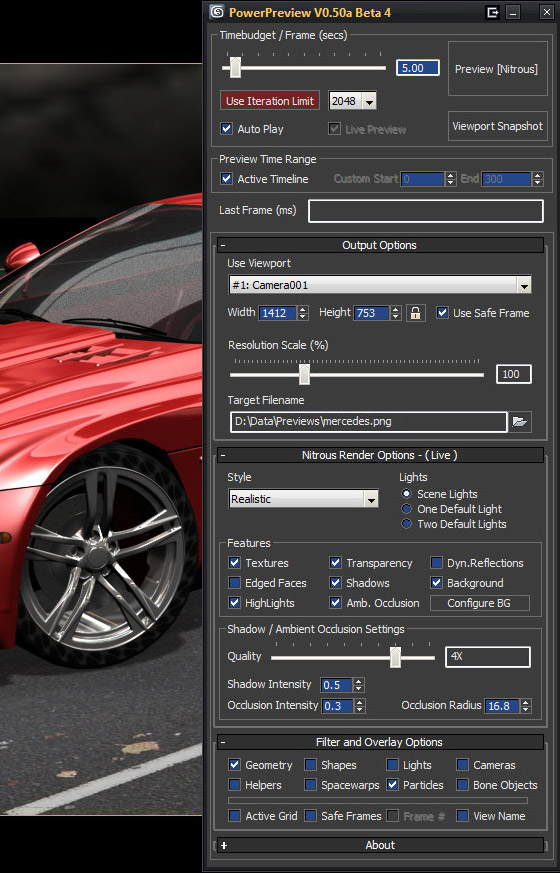Click the Viewport Snapshot button
This screenshot has height=873, width=560.
(498, 126)
